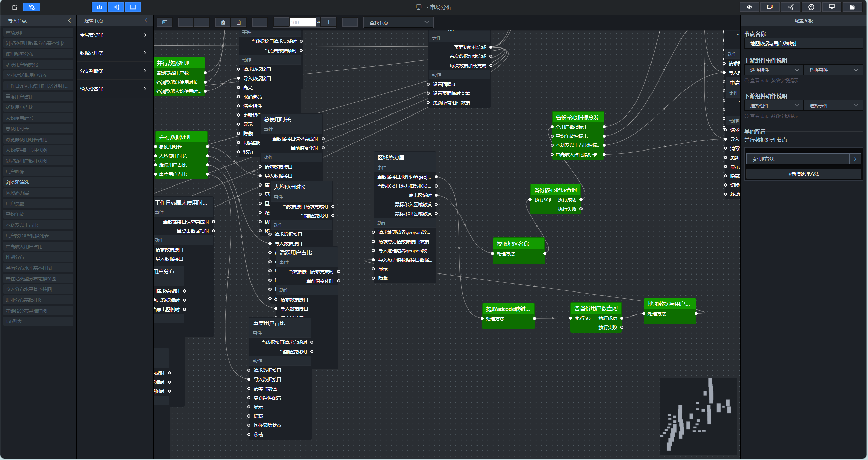Image resolution: width=868 pixels, height=460 pixels.
Task: Click the video camera record icon
Action: 770,7
